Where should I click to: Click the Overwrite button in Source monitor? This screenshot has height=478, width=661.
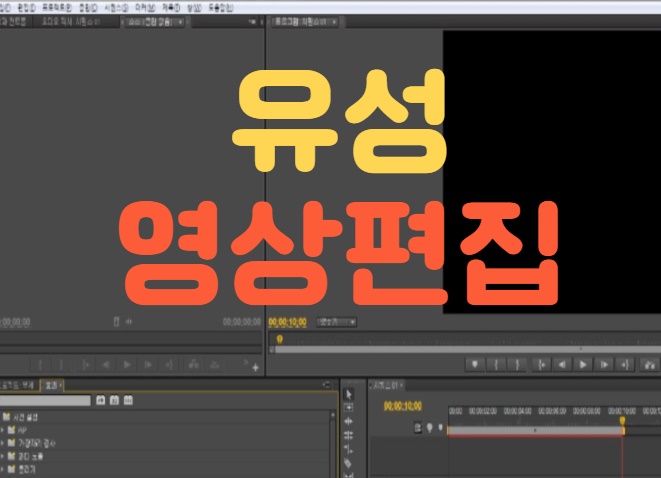click(x=215, y=365)
